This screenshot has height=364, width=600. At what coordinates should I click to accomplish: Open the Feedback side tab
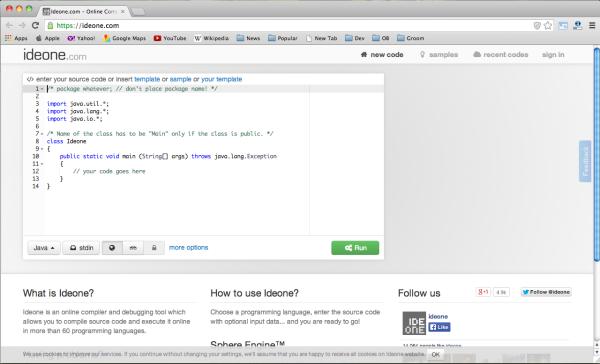tap(585, 161)
